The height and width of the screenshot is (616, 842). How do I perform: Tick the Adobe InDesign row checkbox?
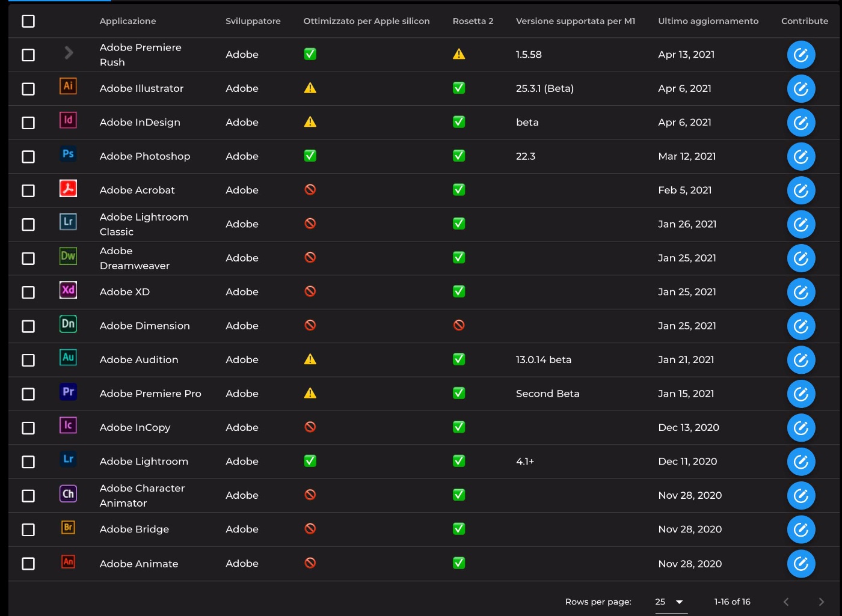pos(28,123)
